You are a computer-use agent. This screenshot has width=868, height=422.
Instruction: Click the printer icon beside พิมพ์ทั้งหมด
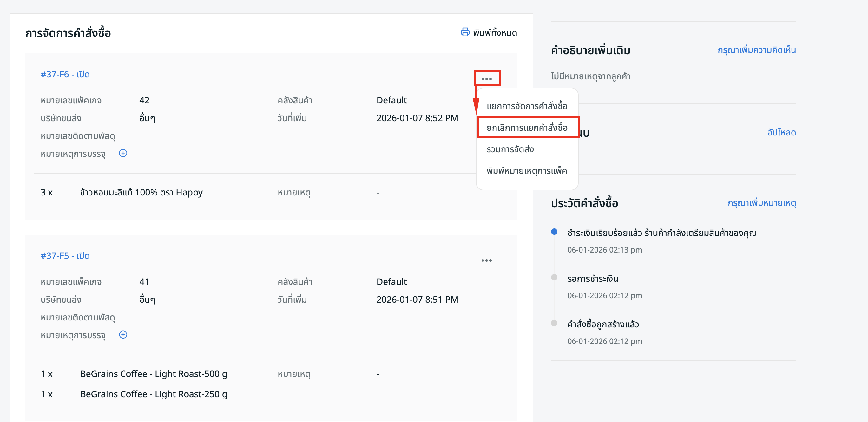click(x=465, y=32)
